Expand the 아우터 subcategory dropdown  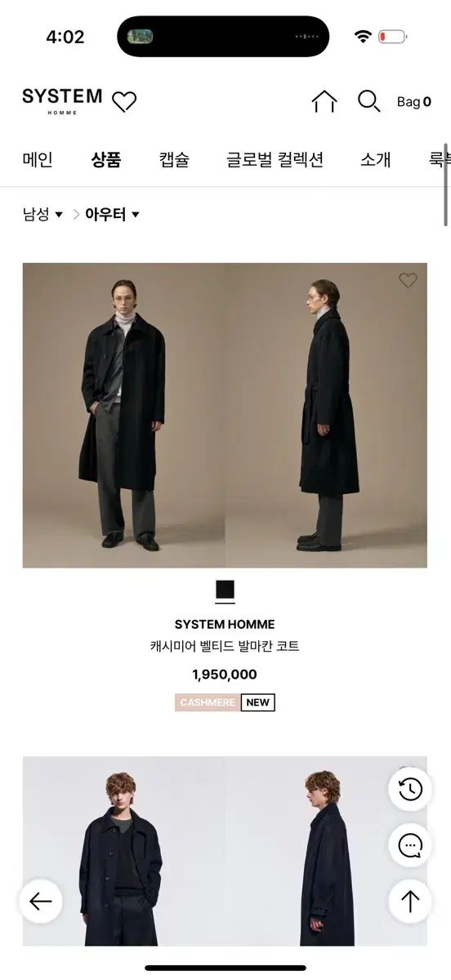tap(113, 215)
